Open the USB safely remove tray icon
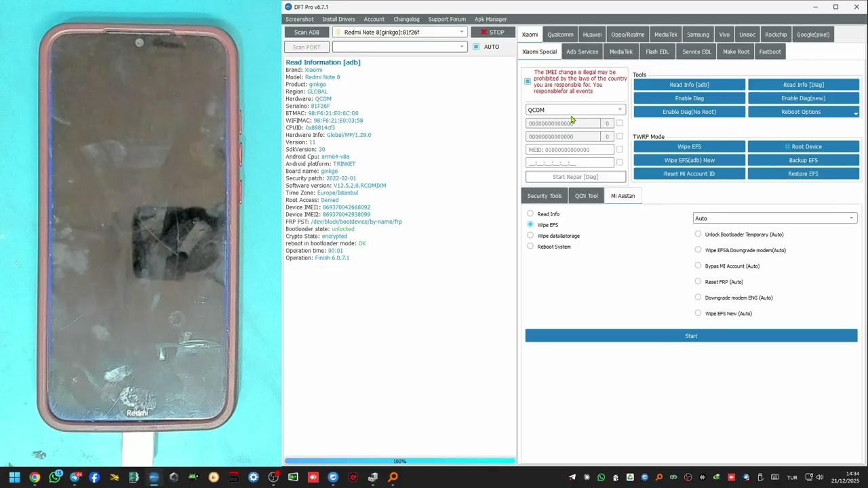 761,477
